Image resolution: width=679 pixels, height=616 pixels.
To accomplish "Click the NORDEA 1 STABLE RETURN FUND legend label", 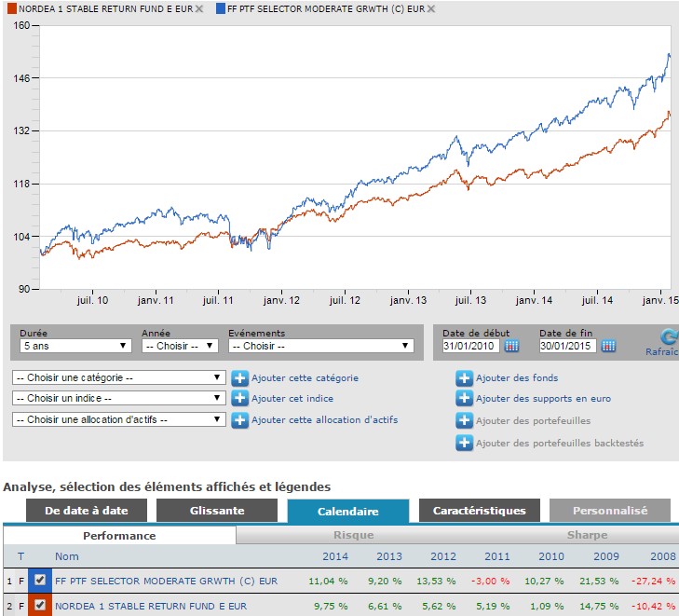I will pos(105,8).
